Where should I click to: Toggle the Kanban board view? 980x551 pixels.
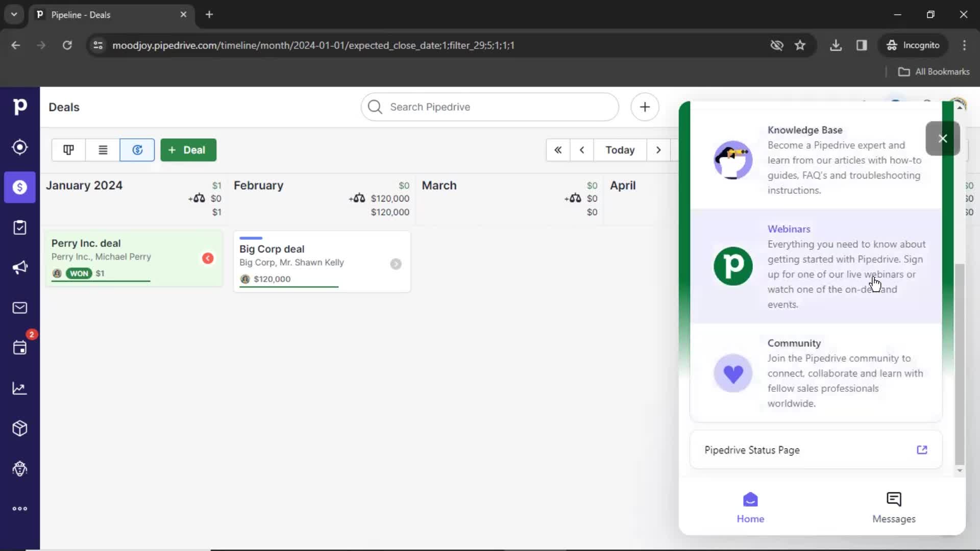point(69,149)
